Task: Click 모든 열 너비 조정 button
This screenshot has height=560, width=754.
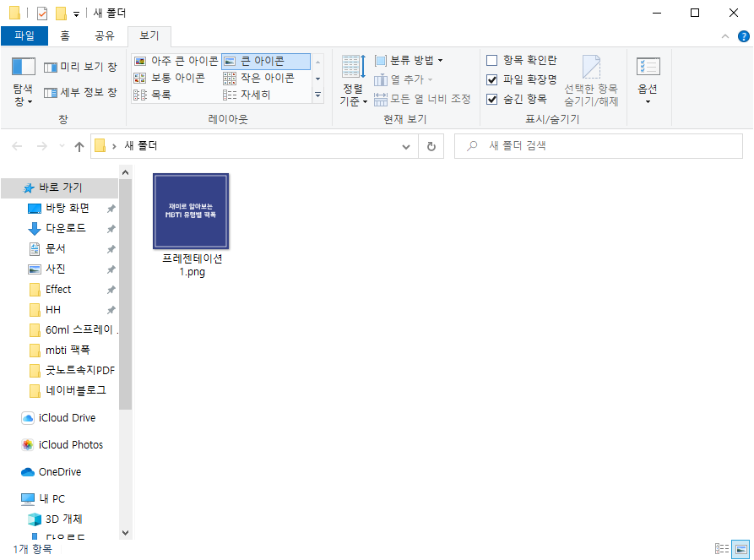Action: (422, 99)
